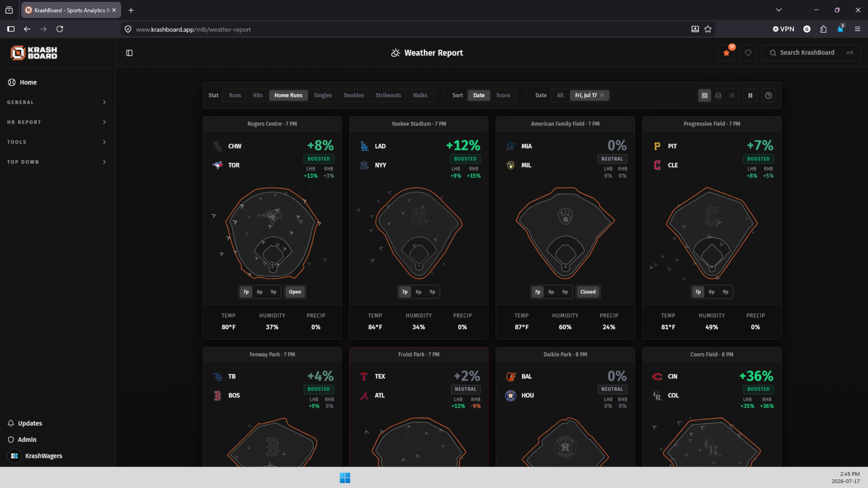Viewport: 868px width, 488px height.
Task: Switch to the list view icon
Action: click(732, 96)
